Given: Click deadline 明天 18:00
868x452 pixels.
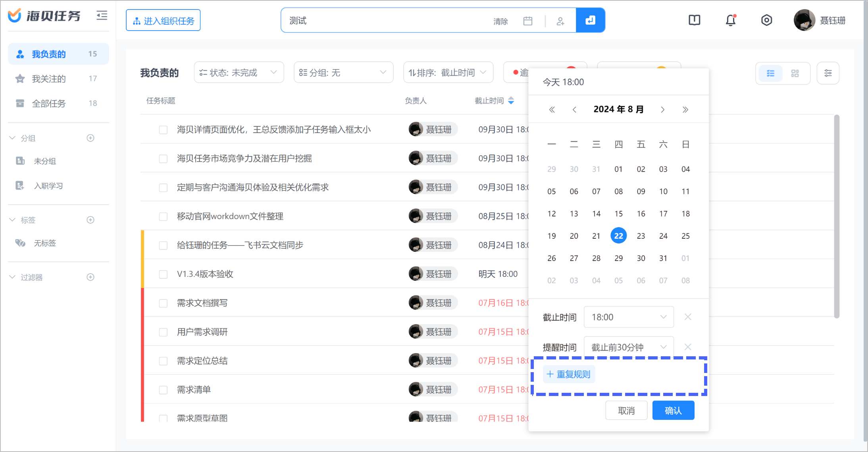Looking at the screenshot, I should point(498,274).
